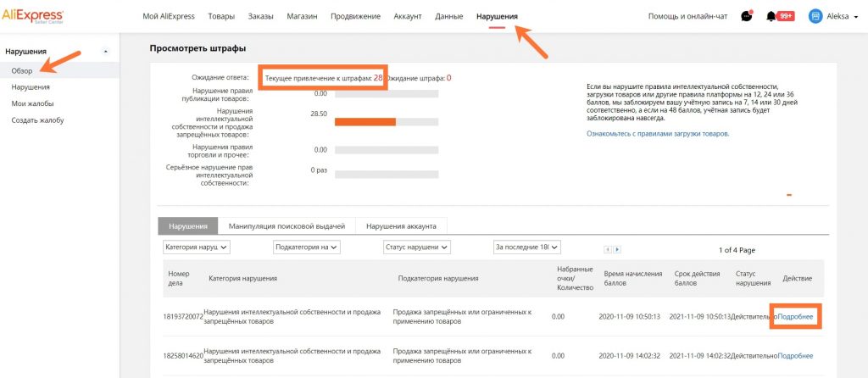Viewport: 868px width, 378px height.
Task: Open the Продвижение menu
Action: [x=355, y=17]
